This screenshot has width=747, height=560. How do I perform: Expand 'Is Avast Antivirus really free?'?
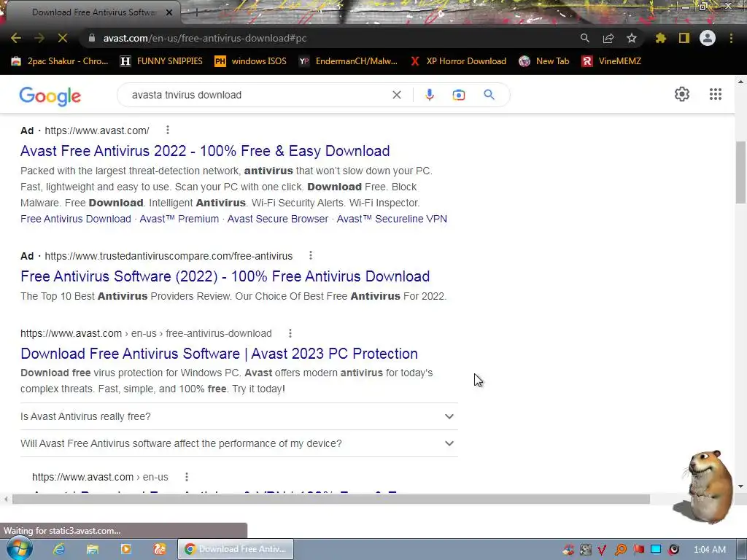tap(239, 416)
